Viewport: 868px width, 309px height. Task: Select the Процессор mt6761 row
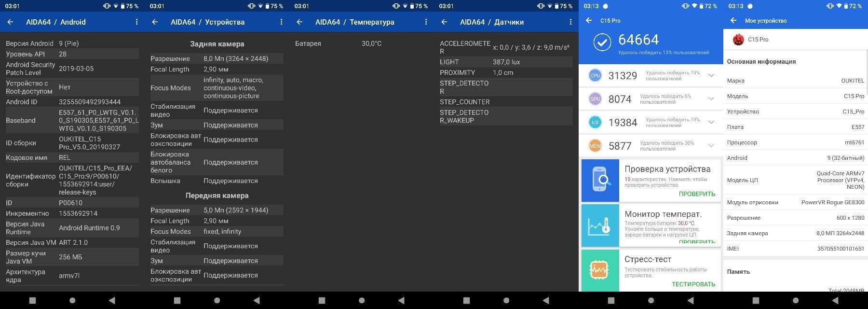click(x=796, y=142)
